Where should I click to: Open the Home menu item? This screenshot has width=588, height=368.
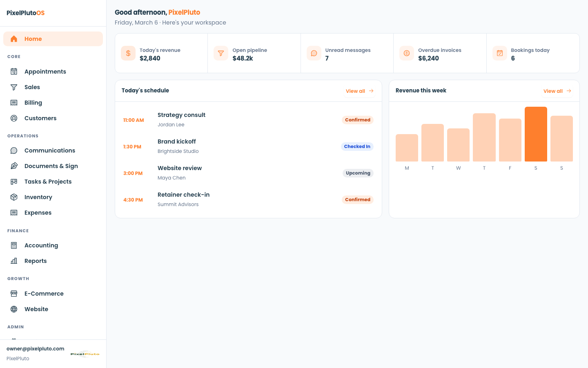coord(53,39)
